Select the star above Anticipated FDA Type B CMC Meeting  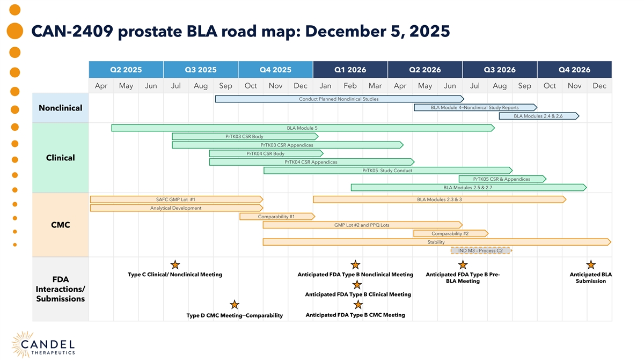click(x=358, y=305)
